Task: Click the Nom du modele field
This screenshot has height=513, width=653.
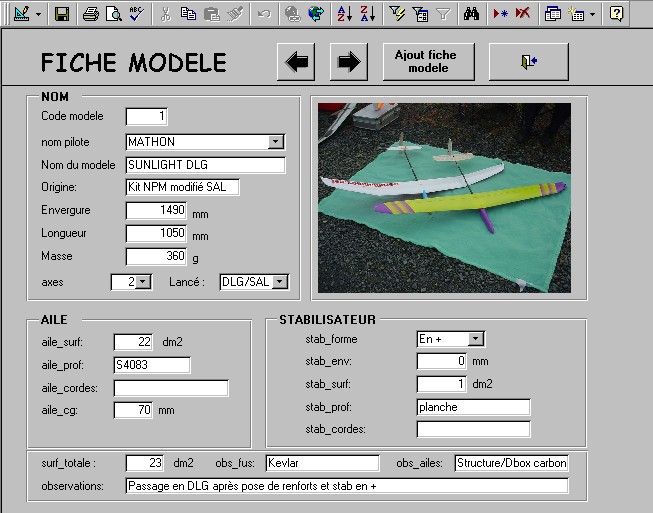Action: tap(205, 165)
